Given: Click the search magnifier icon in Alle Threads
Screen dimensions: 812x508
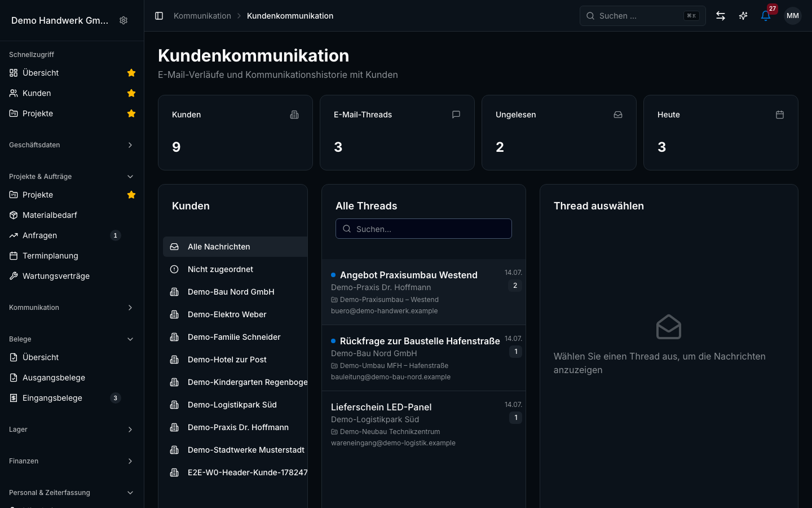Looking at the screenshot, I should (347, 229).
